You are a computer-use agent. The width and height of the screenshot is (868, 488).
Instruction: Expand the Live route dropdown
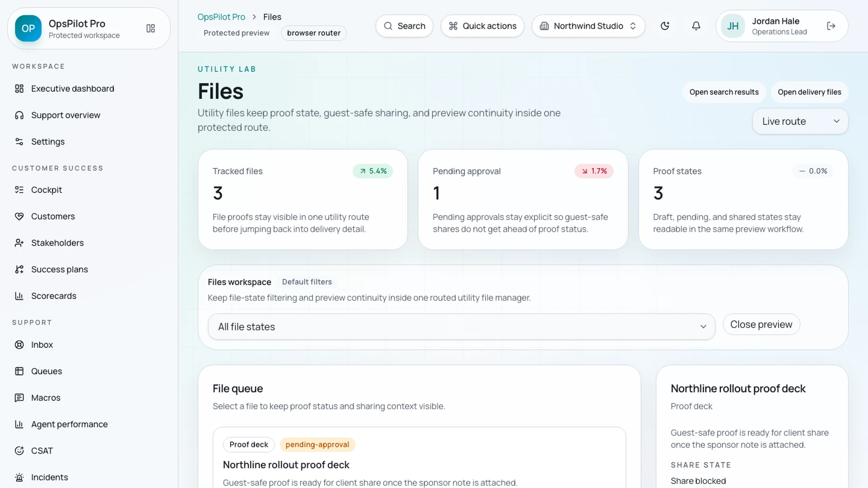pos(800,122)
